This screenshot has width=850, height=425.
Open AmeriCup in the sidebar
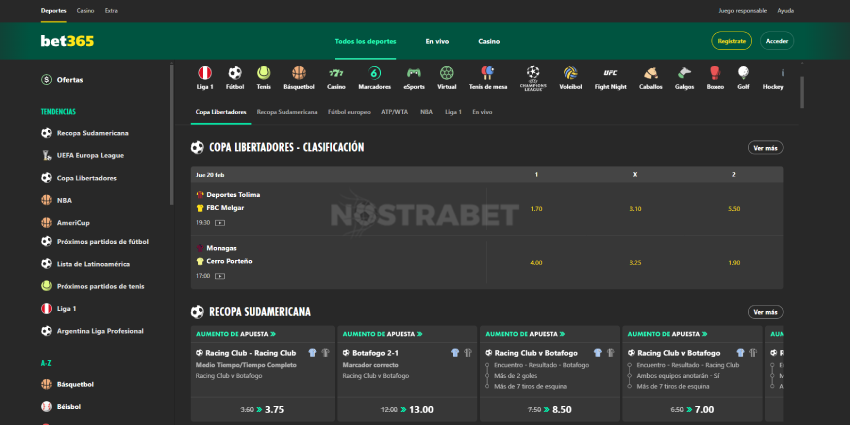(65, 223)
